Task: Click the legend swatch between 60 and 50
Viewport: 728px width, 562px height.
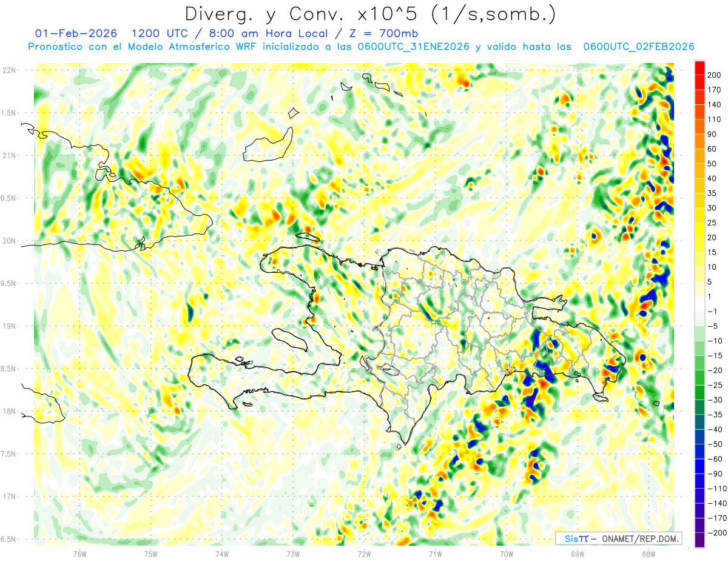Action: (x=699, y=156)
